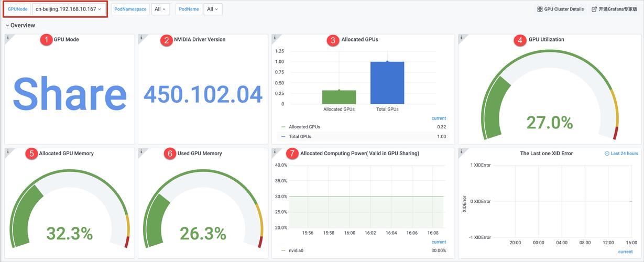Open The Last one XID Error title menu
This screenshot has height=262, width=644.
point(546,154)
